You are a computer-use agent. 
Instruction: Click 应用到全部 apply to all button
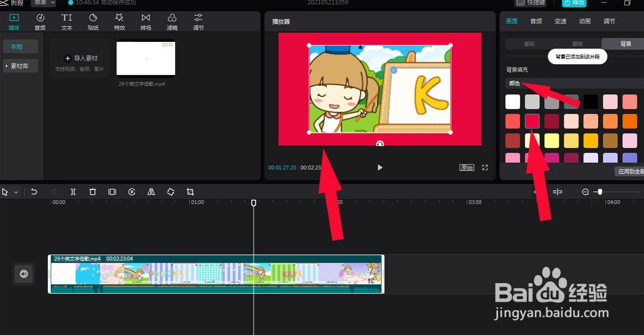630,172
